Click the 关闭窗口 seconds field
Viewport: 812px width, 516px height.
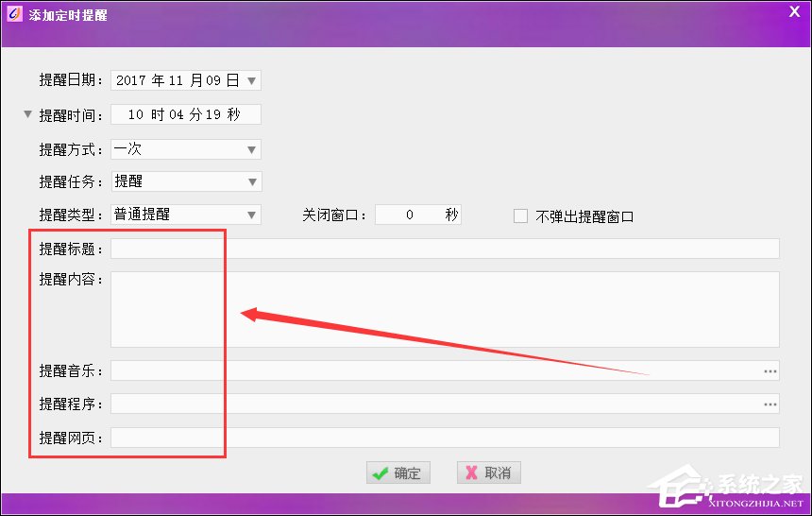click(x=418, y=215)
